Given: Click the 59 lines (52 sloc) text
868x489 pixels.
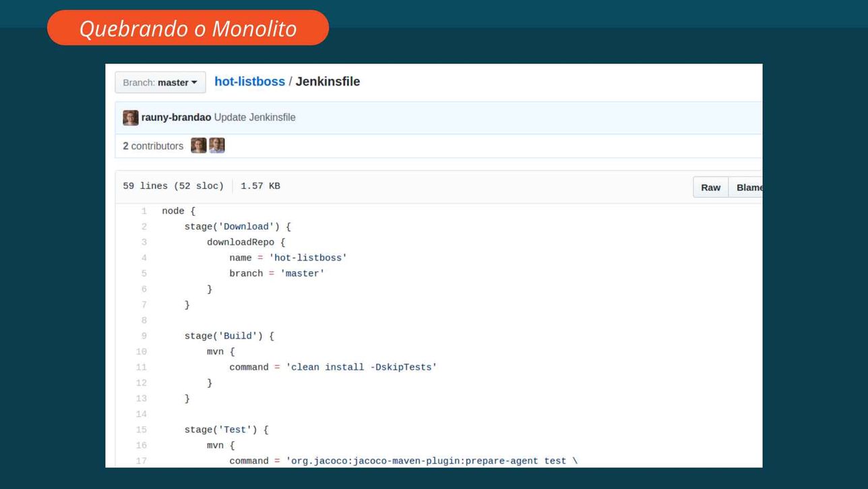Looking at the screenshot, I should [173, 186].
